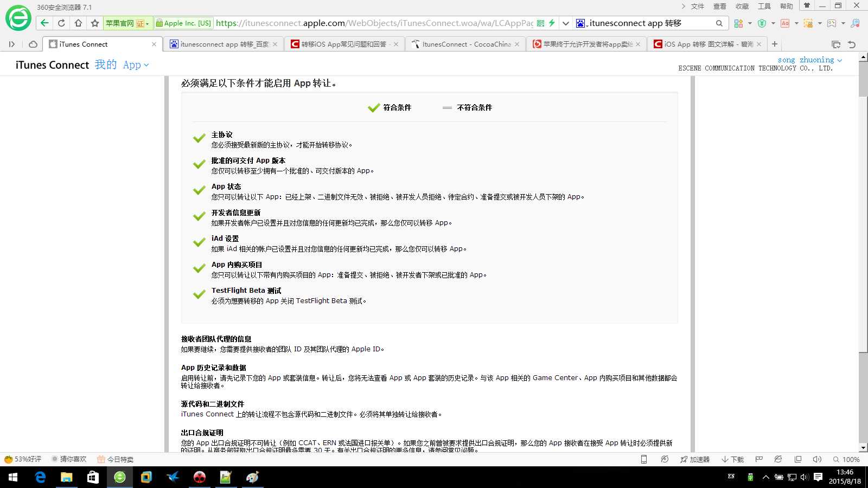The height and width of the screenshot is (488, 868).
Task: Scan QR code icon in address bar
Action: [x=540, y=23]
